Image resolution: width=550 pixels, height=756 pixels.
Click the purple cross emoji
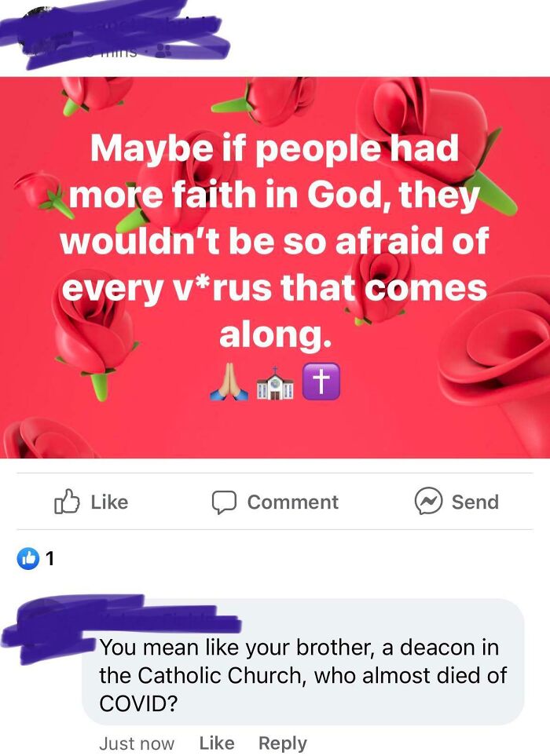tap(321, 382)
